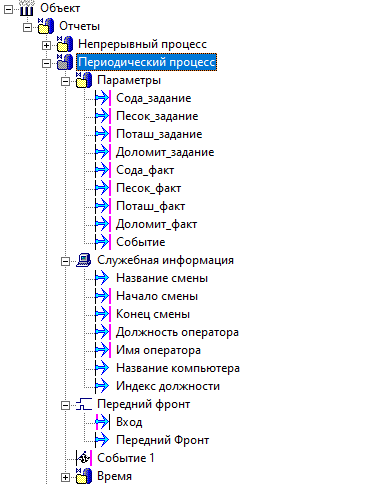Screen dimensions: 367x484
Task: Click the arrow icon beside Событие
Action: [x=103, y=242]
